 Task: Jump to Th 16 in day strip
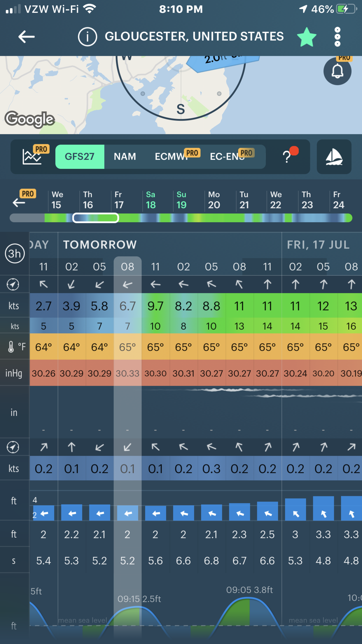[88, 200]
